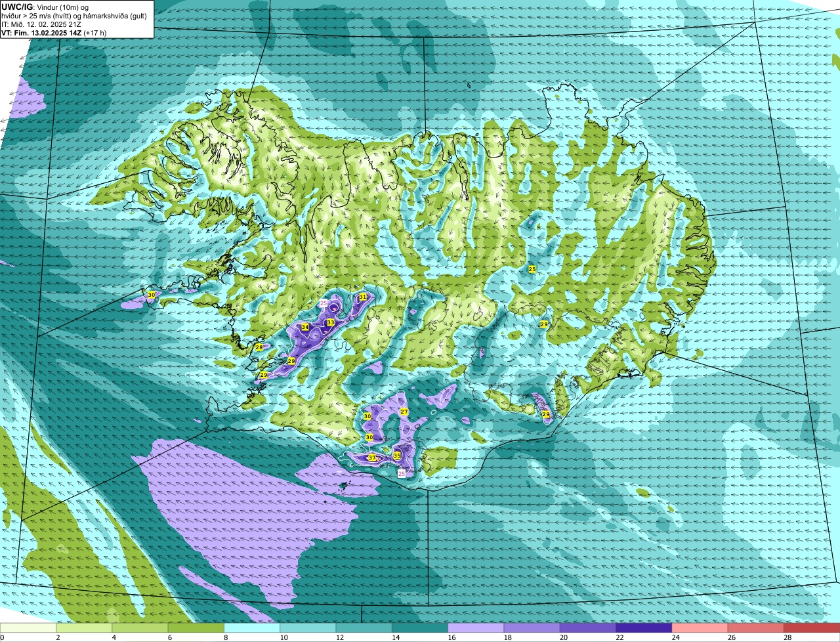Pick the 4–6 m/s green legend swatch
Screen dimensions: 840x642
(x=140, y=628)
